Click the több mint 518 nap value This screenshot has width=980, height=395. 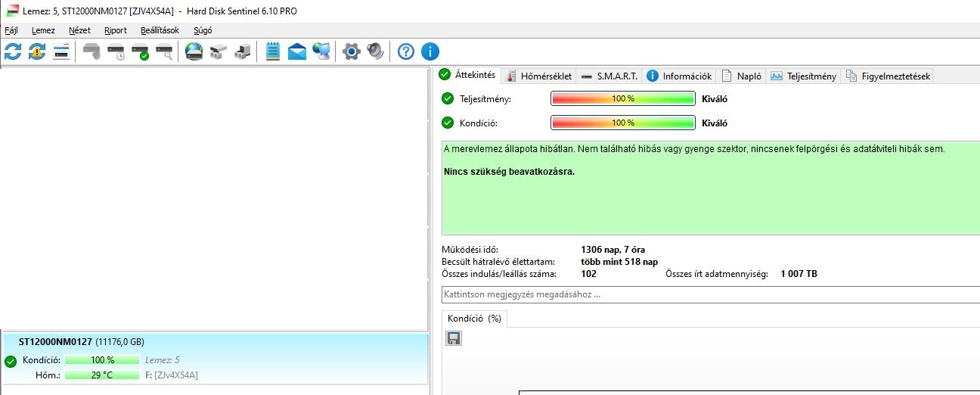(x=619, y=262)
